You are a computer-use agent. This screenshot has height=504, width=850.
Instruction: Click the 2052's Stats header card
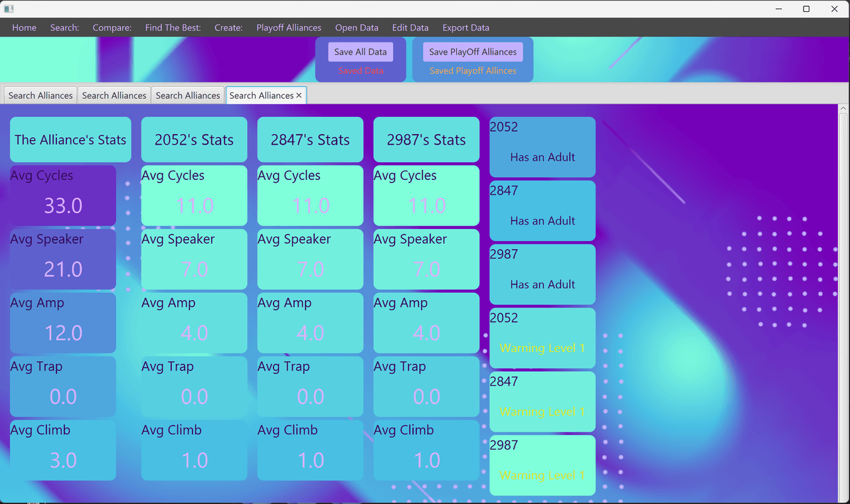194,139
